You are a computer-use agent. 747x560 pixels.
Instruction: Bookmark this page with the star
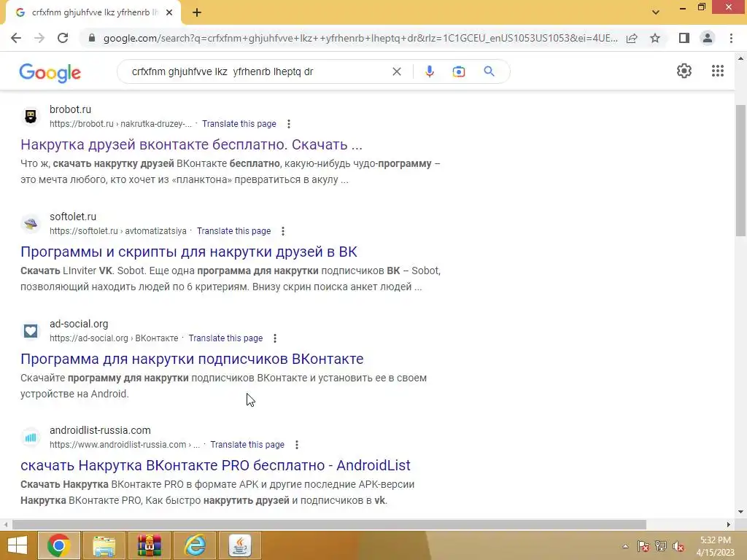tap(655, 38)
